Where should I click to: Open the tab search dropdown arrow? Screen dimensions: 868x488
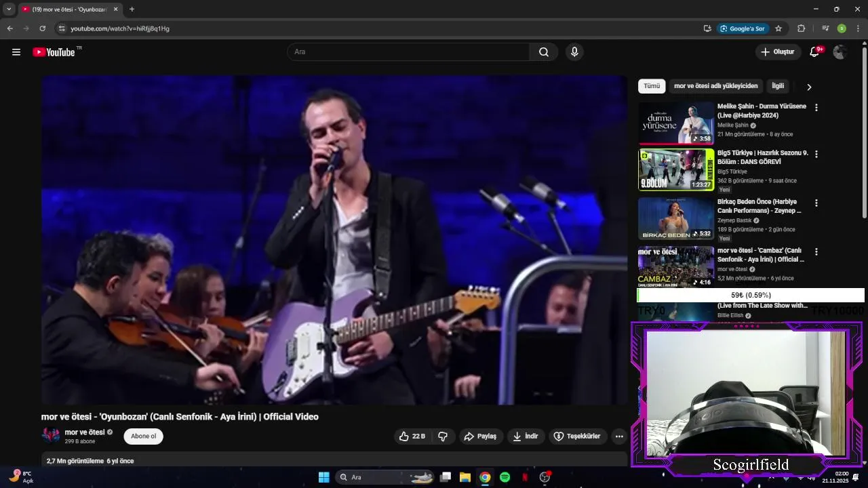[x=9, y=9]
